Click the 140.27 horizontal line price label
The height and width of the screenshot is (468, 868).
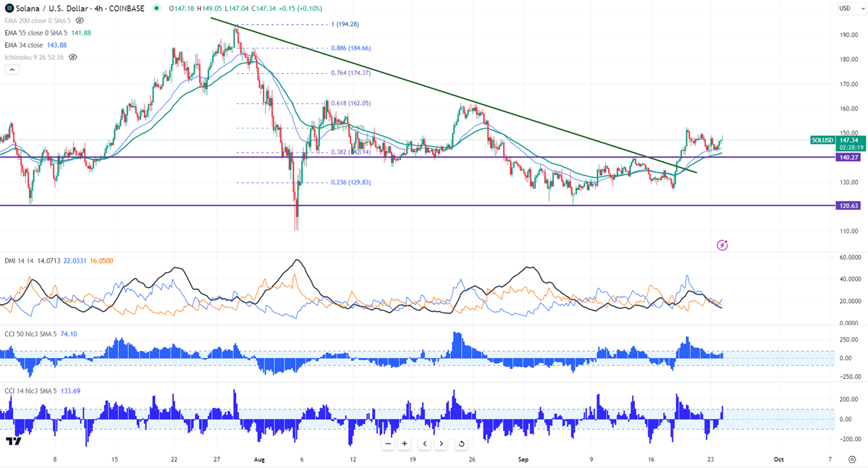(x=848, y=158)
